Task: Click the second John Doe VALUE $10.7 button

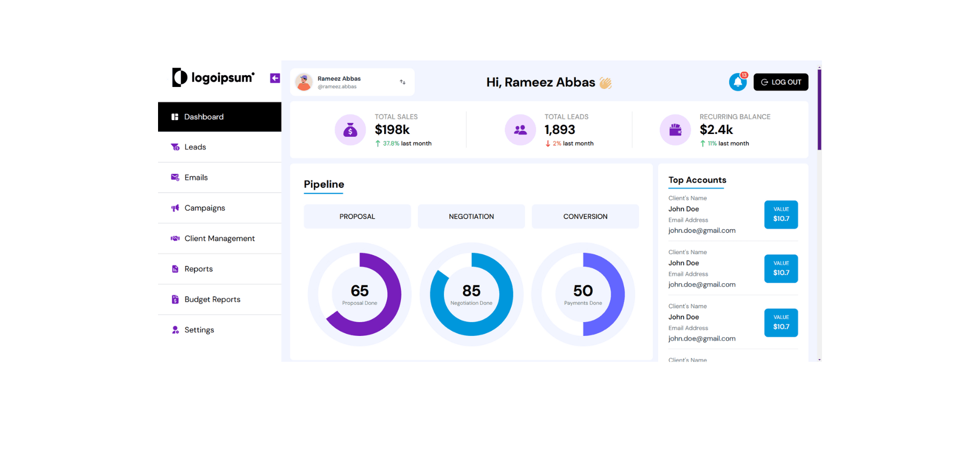Action: [781, 268]
